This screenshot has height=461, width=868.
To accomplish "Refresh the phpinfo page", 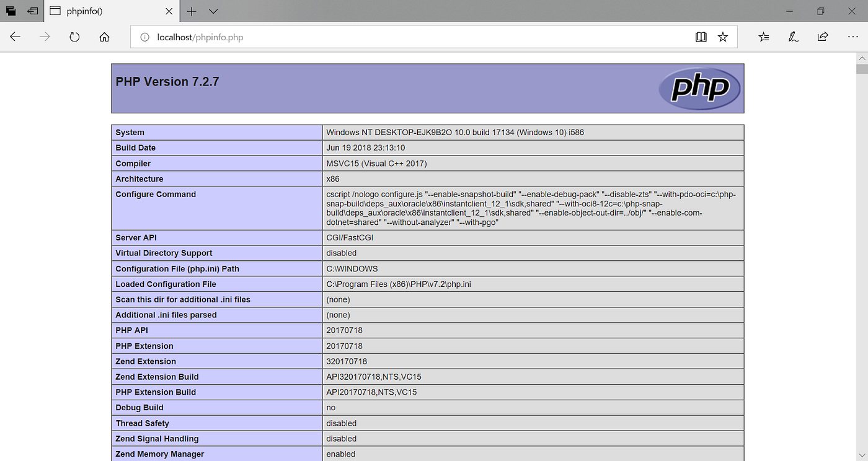I will coord(74,37).
